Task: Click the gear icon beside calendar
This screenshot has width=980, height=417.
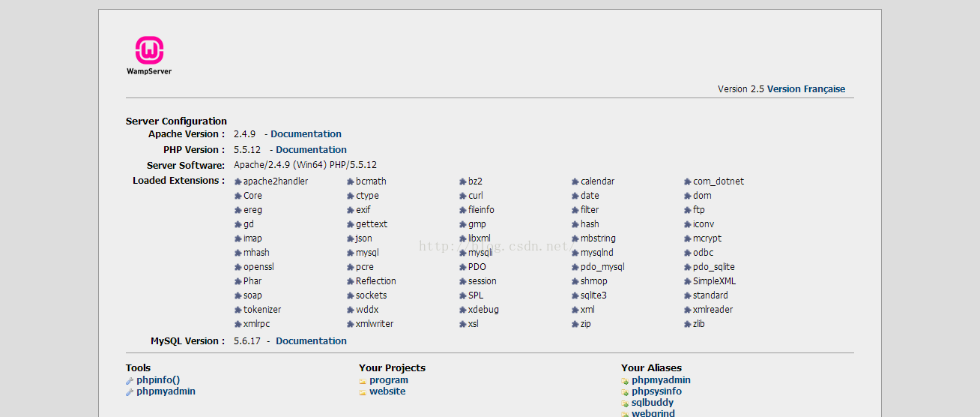Action: coord(575,181)
